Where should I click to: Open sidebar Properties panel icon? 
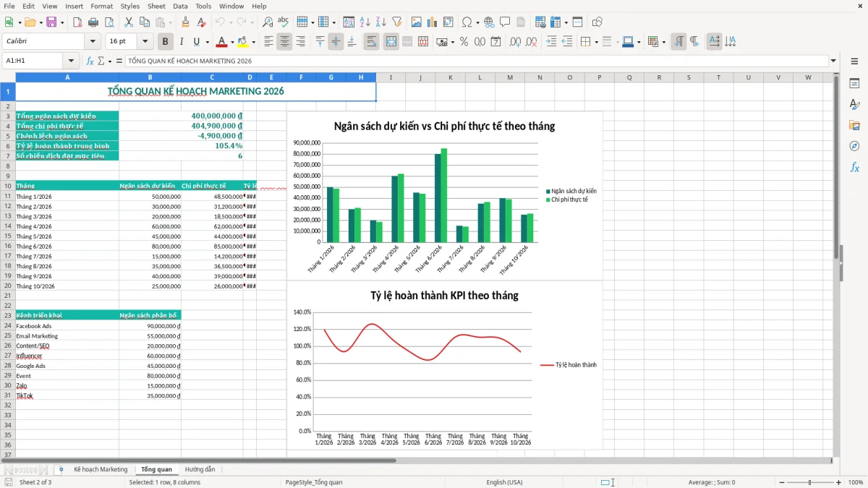tap(854, 83)
